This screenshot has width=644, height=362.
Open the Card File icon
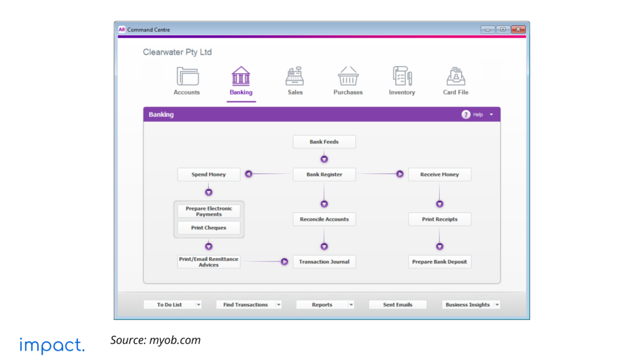[455, 76]
